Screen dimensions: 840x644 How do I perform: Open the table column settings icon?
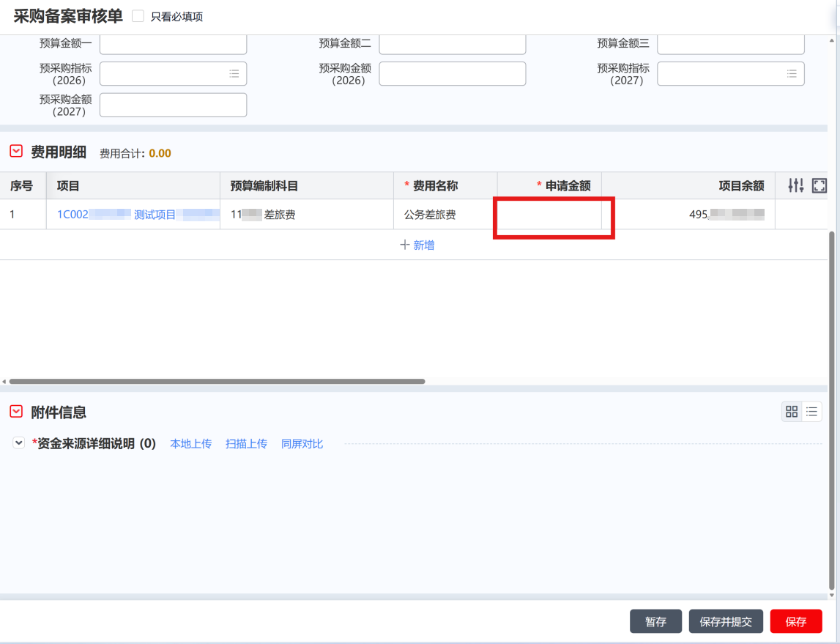click(796, 186)
